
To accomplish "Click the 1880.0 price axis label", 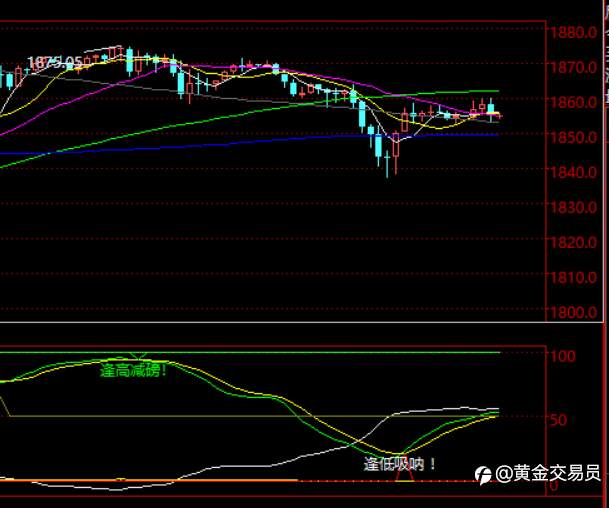I will (574, 32).
